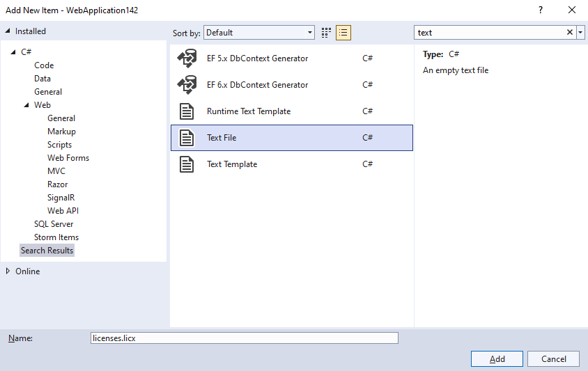Switch to medium icons view
Screen dimensions: 588x371
point(326,33)
